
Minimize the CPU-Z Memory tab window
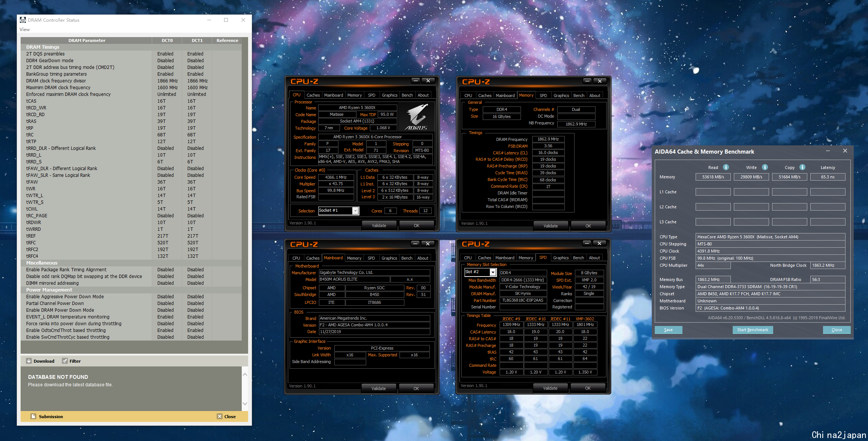click(x=587, y=81)
